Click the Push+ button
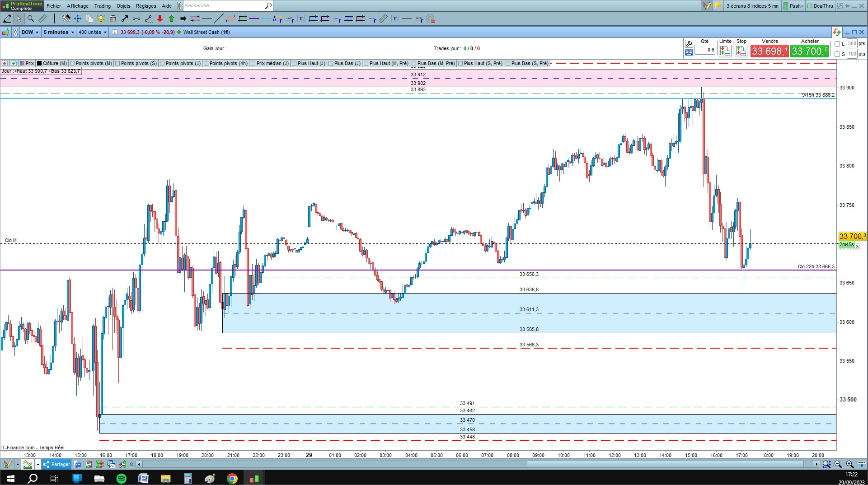The image size is (868, 485). [793, 6]
